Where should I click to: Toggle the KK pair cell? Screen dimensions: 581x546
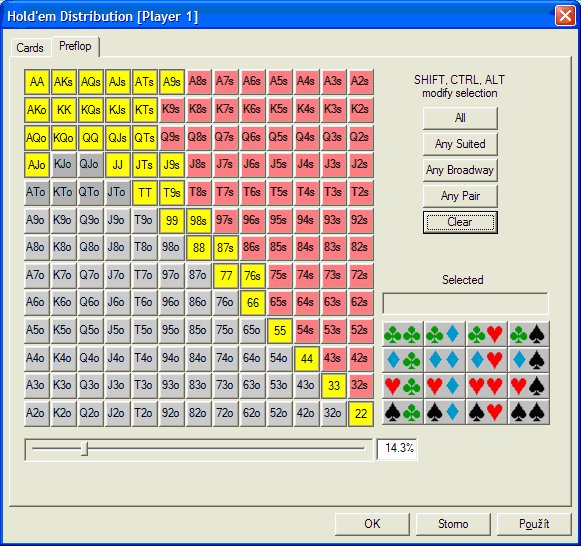pos(64,110)
